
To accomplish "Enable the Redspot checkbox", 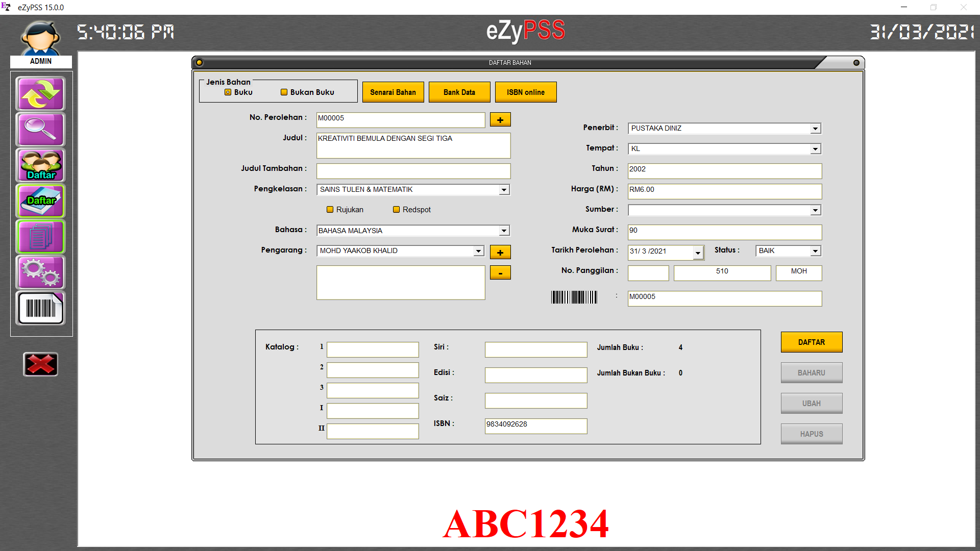I will (x=396, y=210).
